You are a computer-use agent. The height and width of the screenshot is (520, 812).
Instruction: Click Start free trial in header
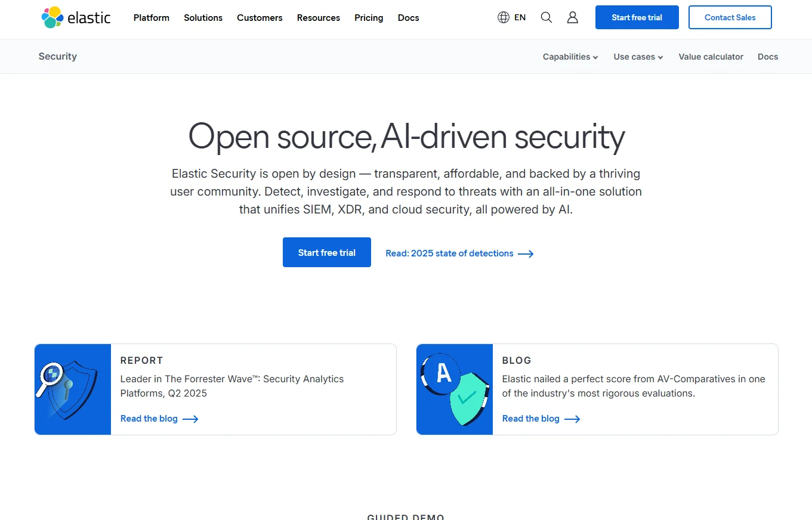[637, 17]
